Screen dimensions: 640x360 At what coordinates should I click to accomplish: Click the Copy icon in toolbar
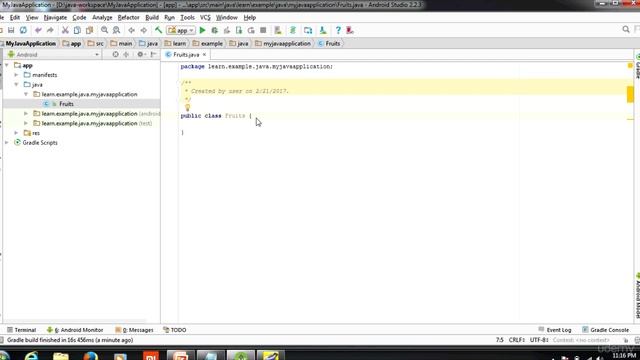point(77,30)
